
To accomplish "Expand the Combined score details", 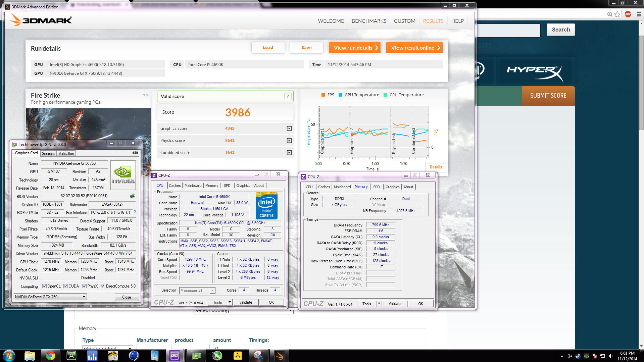I will point(289,153).
